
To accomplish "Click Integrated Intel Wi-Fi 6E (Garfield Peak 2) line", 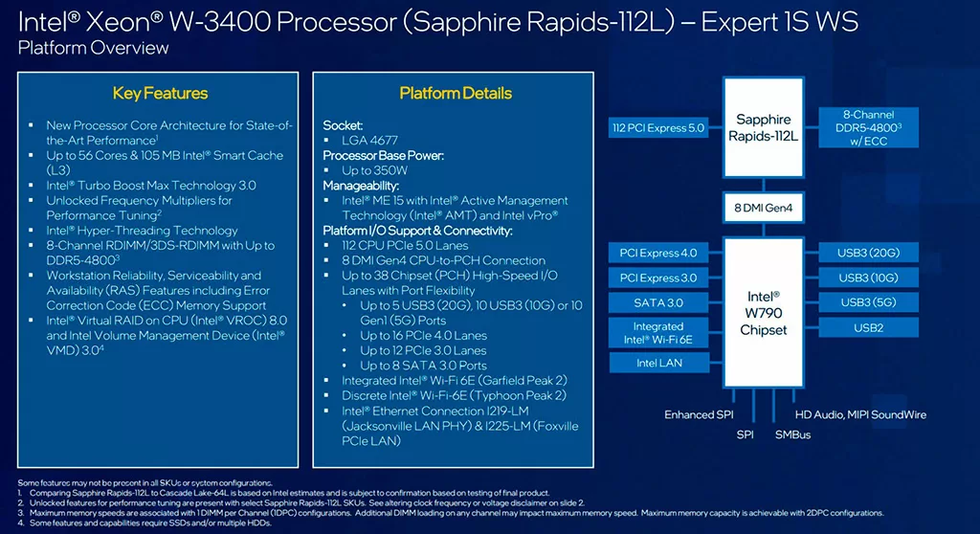I will pyautogui.click(x=455, y=380).
